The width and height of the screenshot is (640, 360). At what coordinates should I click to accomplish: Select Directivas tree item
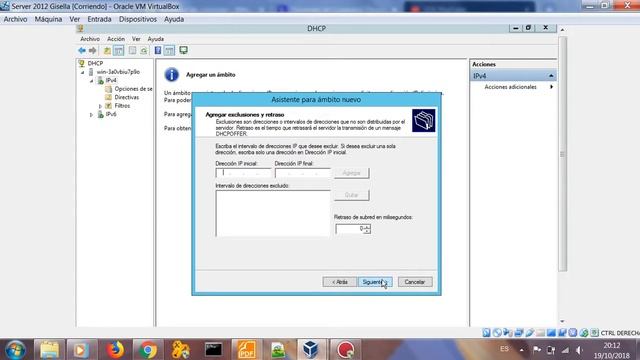(127, 97)
